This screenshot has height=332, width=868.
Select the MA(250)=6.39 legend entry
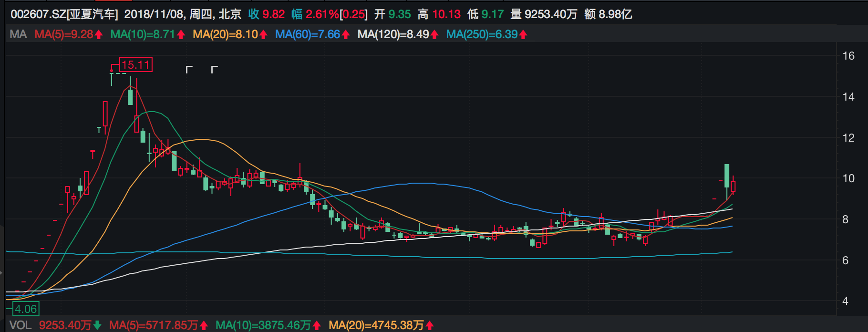(x=482, y=34)
